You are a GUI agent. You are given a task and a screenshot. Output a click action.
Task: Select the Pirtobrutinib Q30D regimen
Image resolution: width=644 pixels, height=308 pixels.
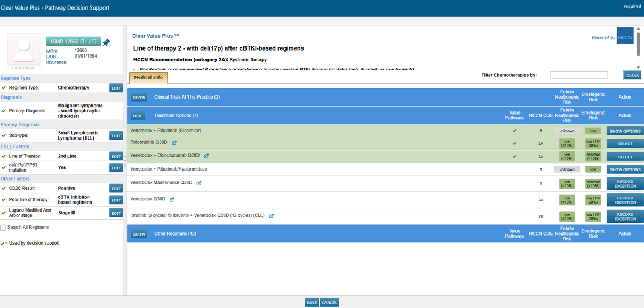(x=625, y=144)
